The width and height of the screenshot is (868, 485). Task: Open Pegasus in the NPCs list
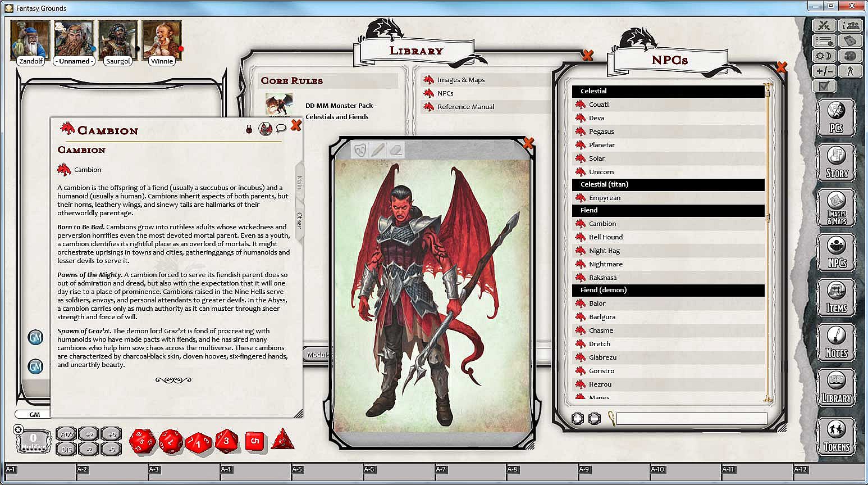[x=669, y=132]
